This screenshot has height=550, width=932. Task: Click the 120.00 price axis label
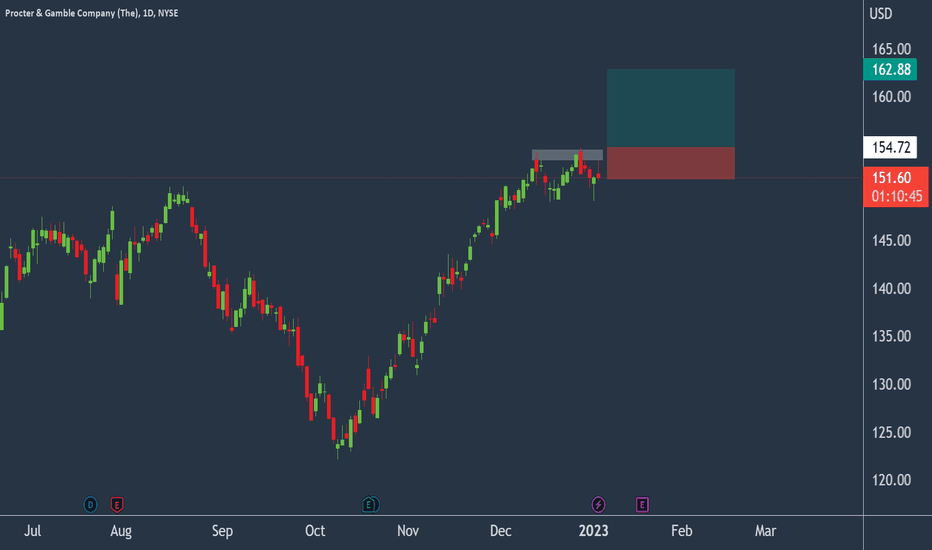coord(891,480)
